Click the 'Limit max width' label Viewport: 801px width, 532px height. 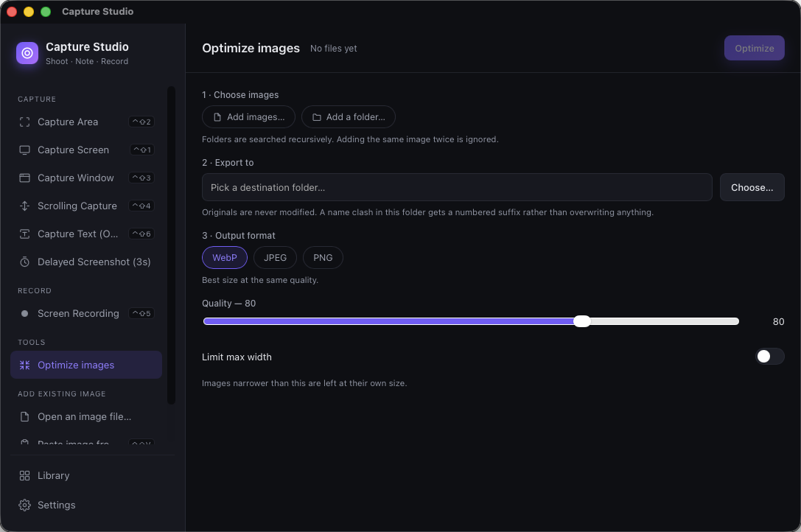[x=237, y=357]
